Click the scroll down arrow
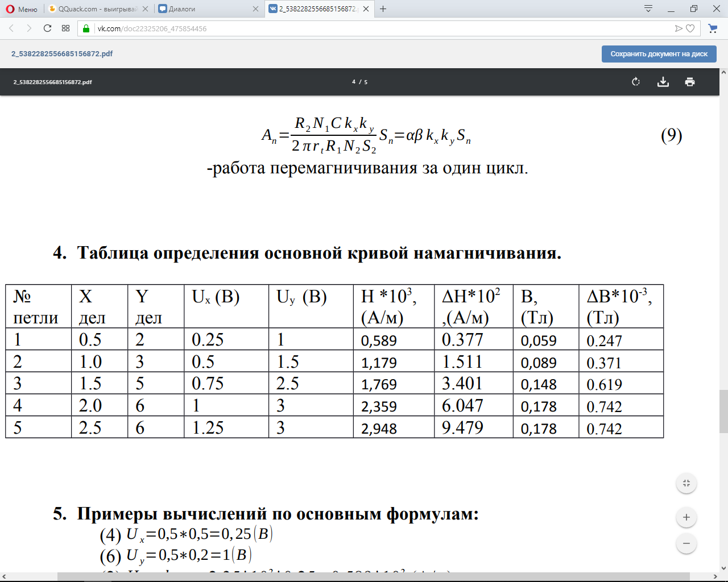The width and height of the screenshot is (728, 582). 723,568
